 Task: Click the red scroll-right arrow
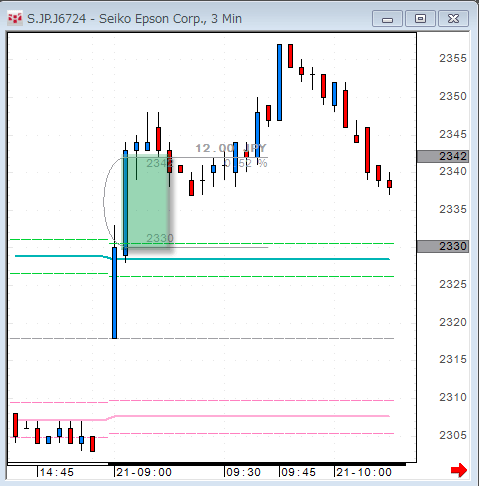[459, 470]
